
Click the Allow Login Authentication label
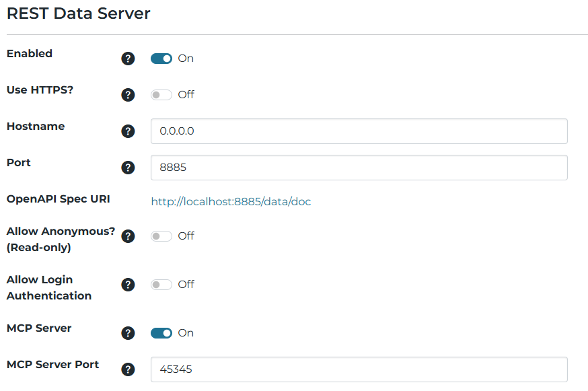tap(49, 288)
